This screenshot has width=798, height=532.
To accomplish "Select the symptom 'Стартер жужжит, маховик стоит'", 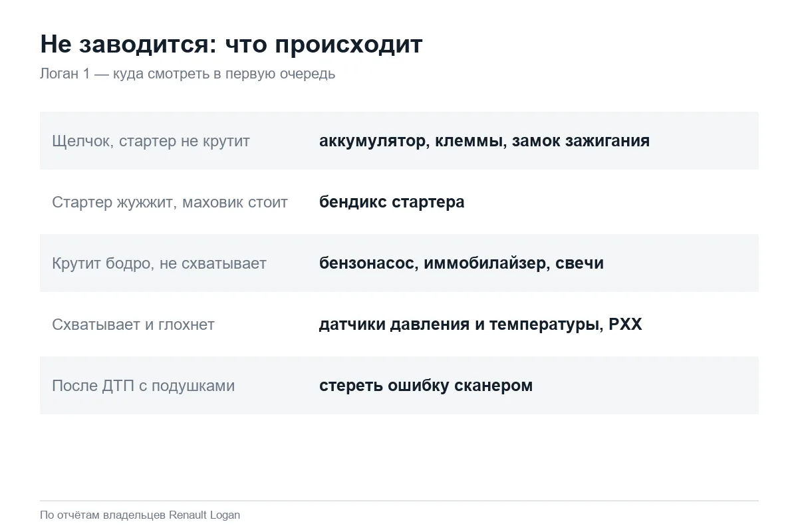I will tap(170, 202).
